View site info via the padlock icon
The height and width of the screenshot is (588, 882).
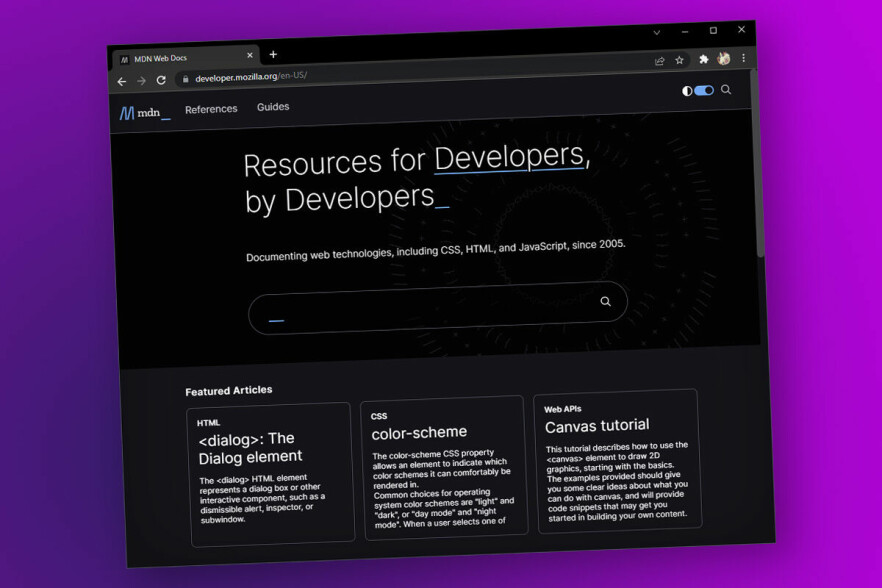coord(185,79)
